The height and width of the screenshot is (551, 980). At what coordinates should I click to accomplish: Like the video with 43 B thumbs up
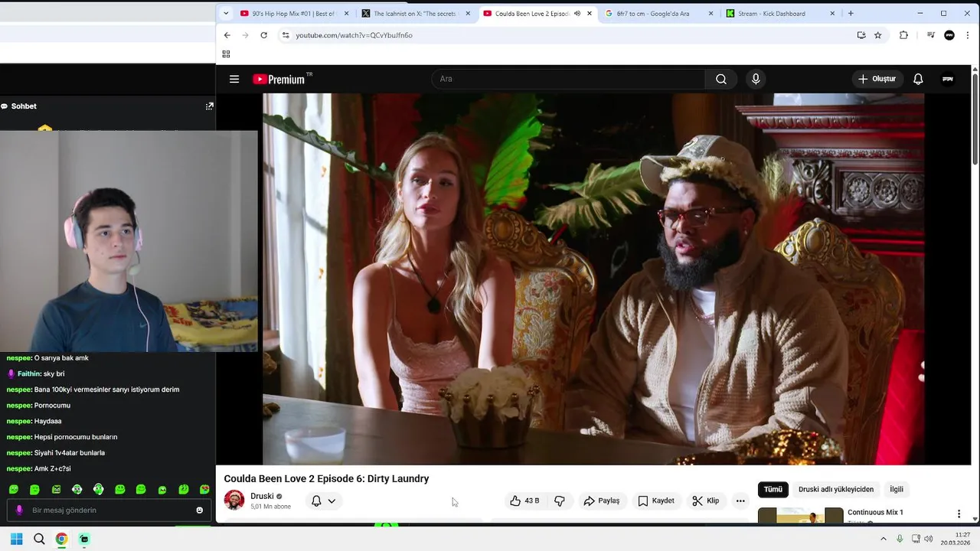pos(525,500)
